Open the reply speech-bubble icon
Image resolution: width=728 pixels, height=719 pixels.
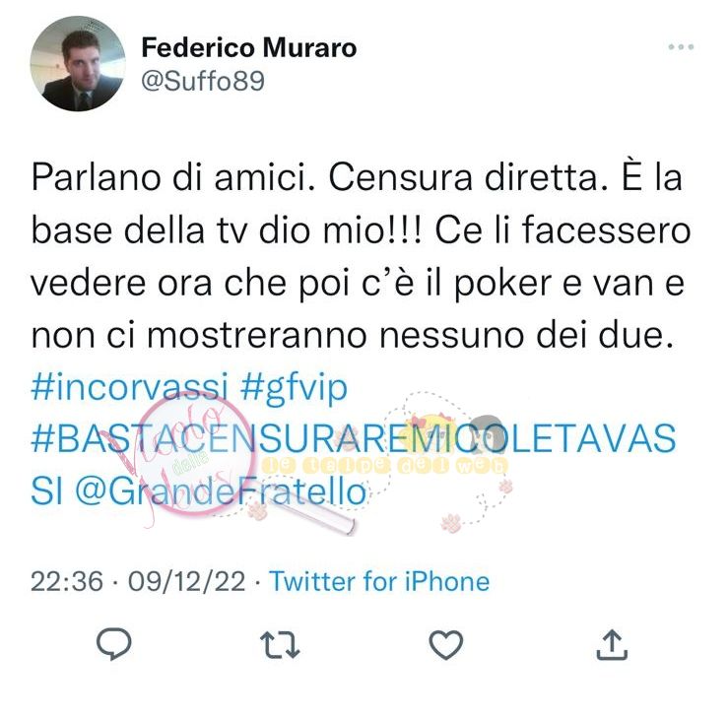(x=113, y=644)
